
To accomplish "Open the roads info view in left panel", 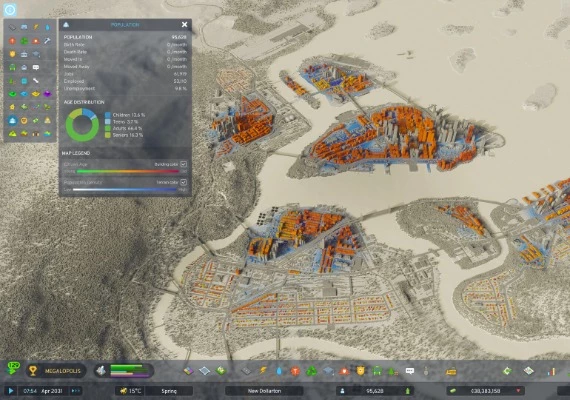I will pos(12,27).
